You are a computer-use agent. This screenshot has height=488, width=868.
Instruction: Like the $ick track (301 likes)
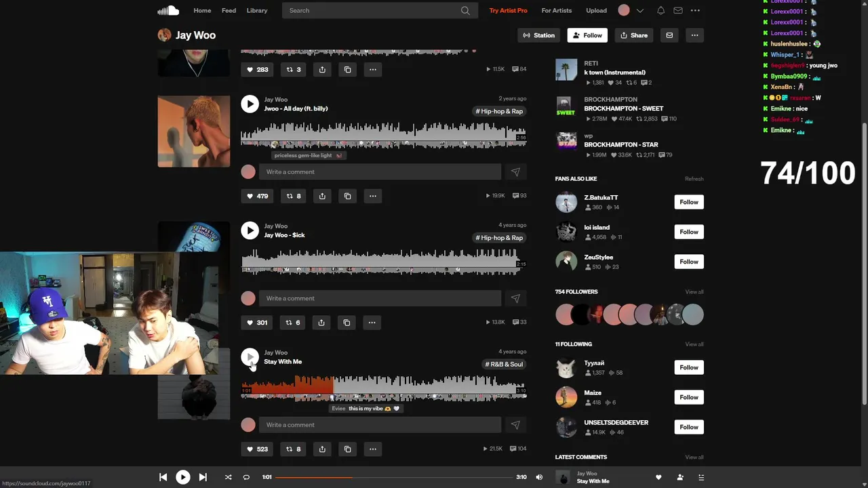pos(257,323)
